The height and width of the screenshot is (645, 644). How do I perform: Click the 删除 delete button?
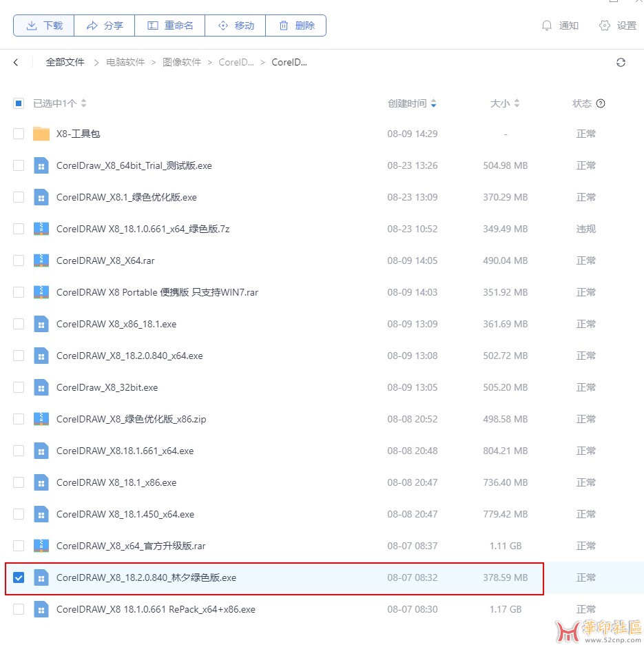296,25
